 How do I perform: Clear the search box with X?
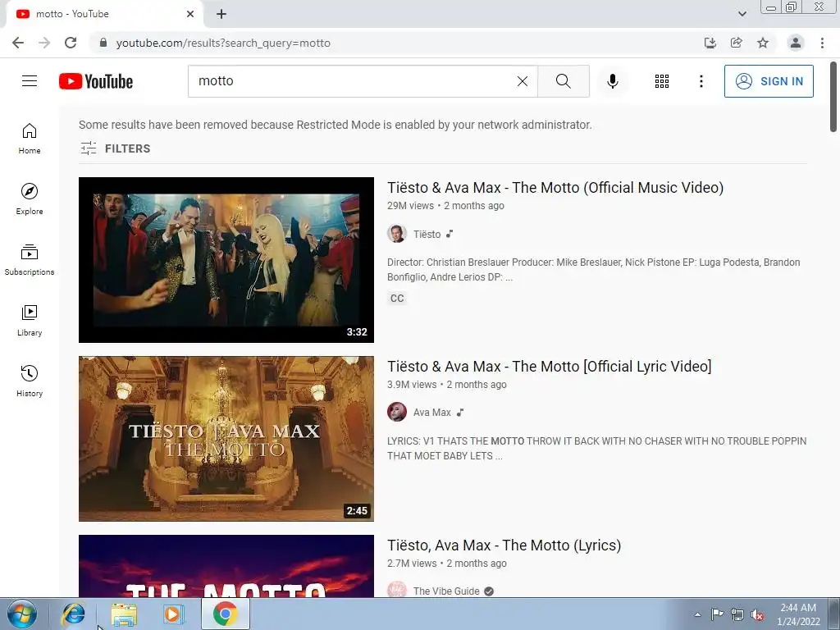click(x=523, y=81)
